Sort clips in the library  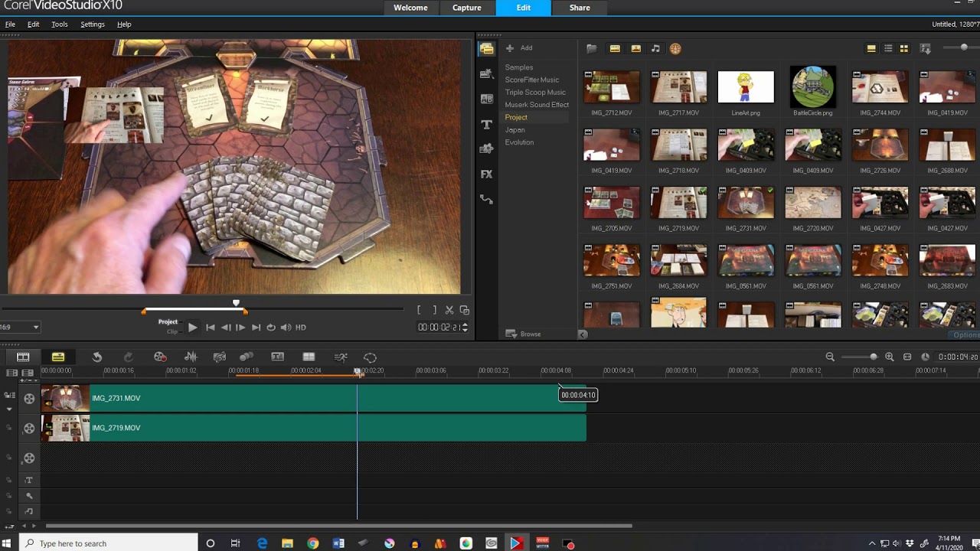tap(926, 48)
